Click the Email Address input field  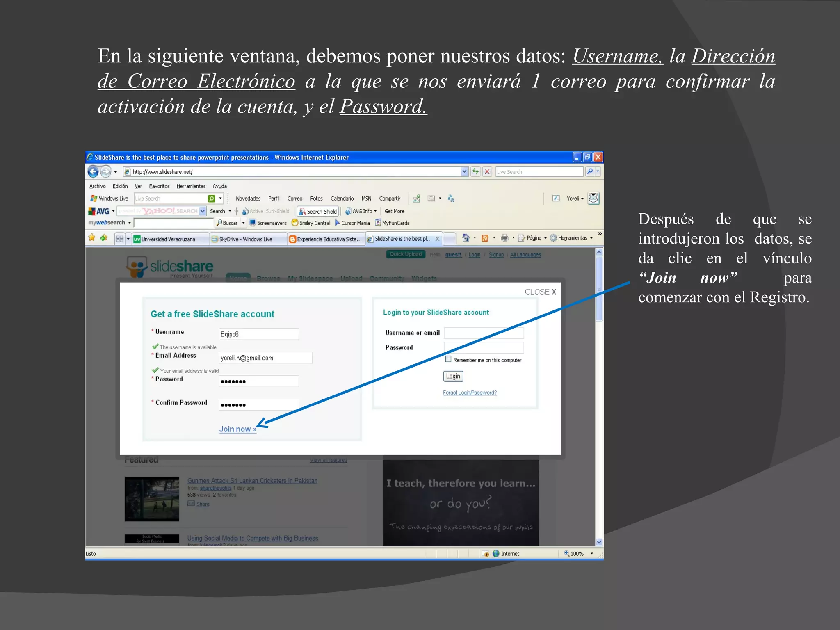[265, 358]
